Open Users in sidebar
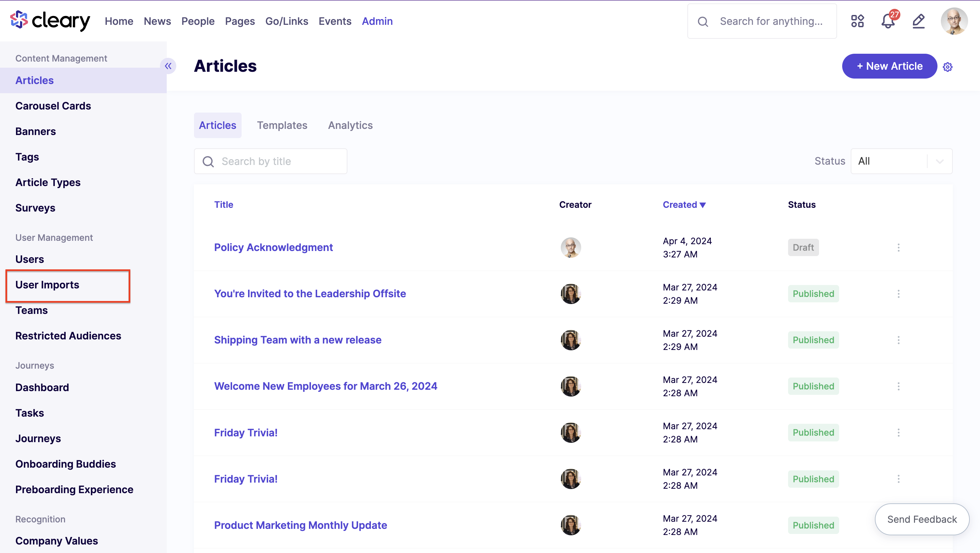Image resolution: width=980 pixels, height=553 pixels. (x=30, y=259)
